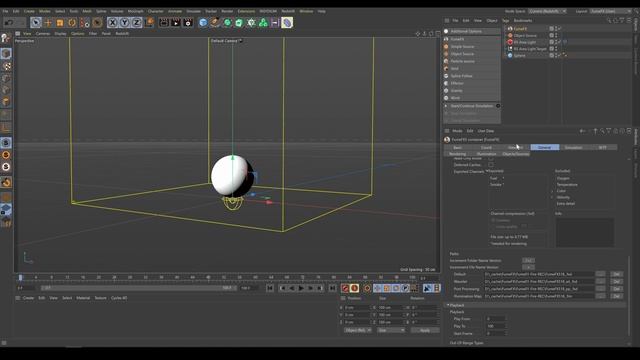This screenshot has width=640, height=360.
Task: Open the viewport Camera menu
Action: [x=42, y=33]
